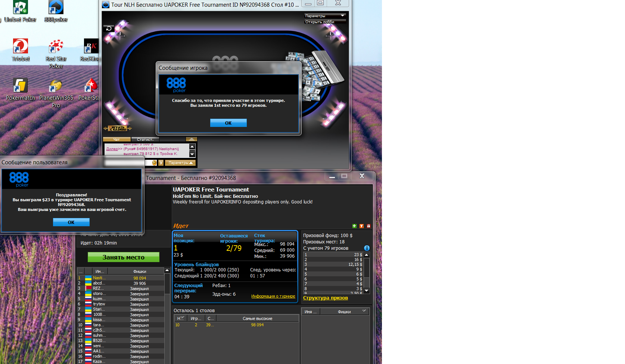The width and height of the screenshot is (625, 364).
Task: Open the smiley emoji picker in chat
Action: point(154,163)
